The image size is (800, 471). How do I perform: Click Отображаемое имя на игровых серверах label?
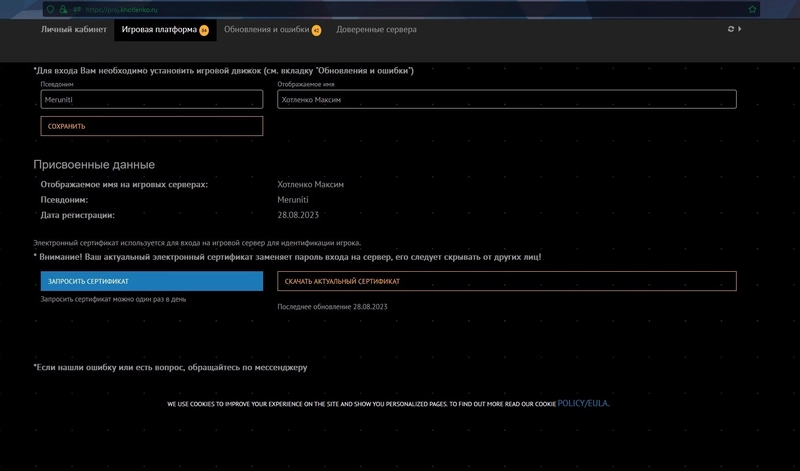(x=124, y=185)
